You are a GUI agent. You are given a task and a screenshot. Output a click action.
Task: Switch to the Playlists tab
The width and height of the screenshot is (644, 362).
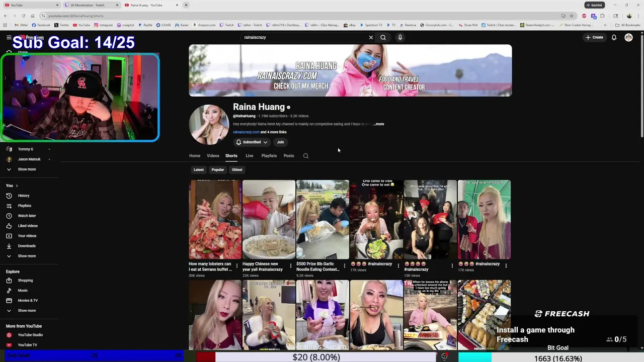(x=269, y=156)
